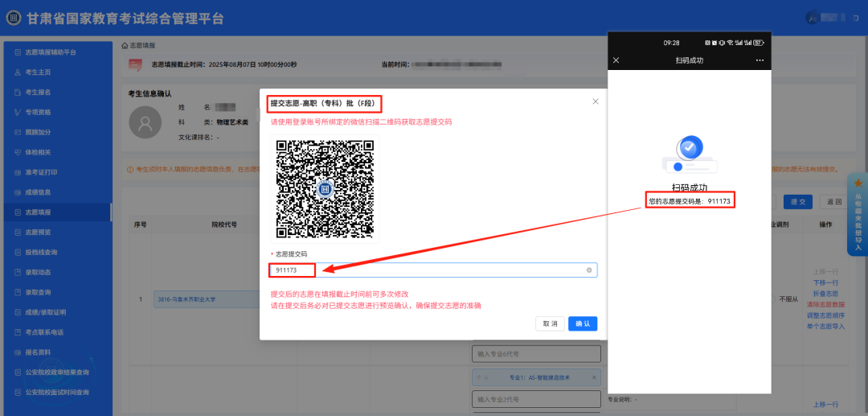Close the phone 扫码成功 screen with X
Screen dimensions: 868x416
click(x=616, y=60)
